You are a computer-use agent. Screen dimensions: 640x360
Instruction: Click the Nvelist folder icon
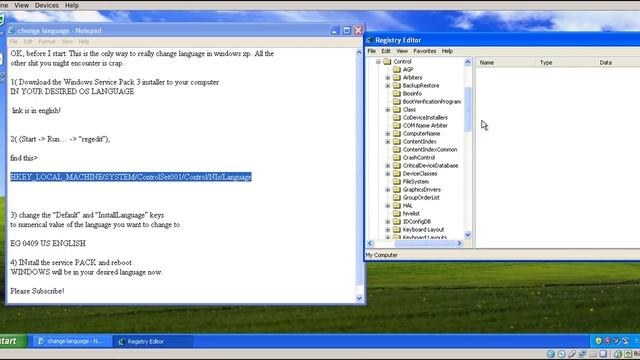397,213
